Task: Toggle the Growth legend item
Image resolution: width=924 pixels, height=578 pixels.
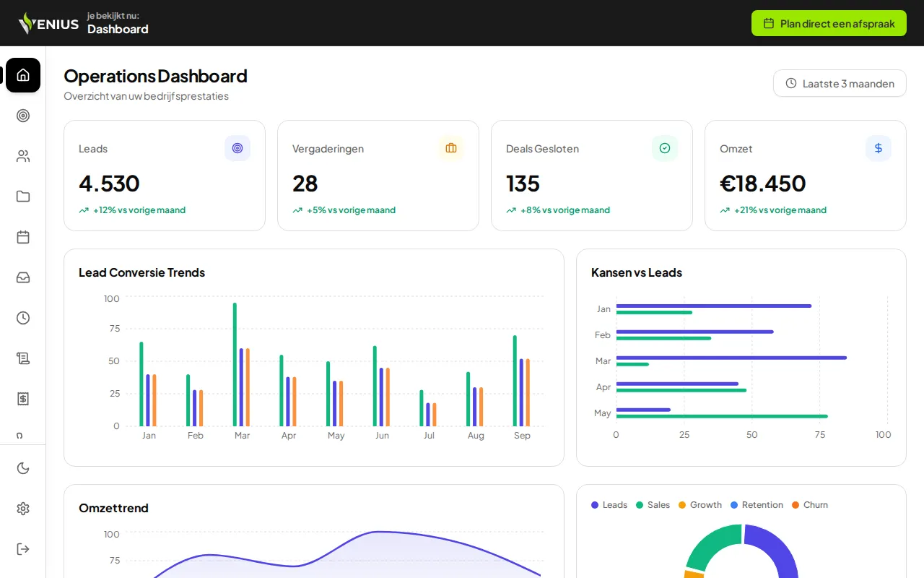Action: [x=700, y=505]
